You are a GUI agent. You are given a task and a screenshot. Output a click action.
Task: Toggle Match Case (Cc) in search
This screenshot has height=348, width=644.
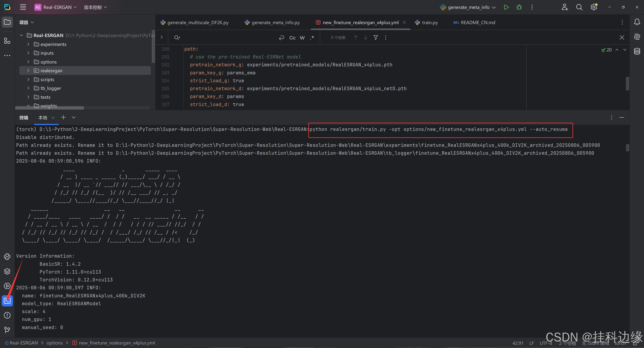tap(292, 38)
